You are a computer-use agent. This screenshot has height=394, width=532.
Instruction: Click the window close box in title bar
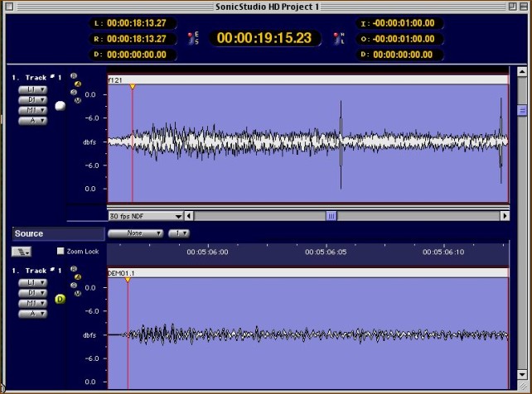pyautogui.click(x=9, y=7)
